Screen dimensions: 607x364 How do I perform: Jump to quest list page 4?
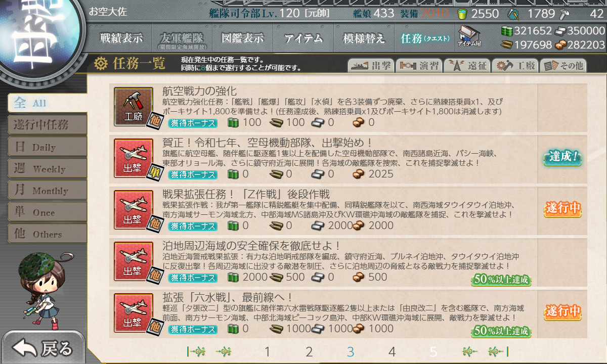point(392,352)
